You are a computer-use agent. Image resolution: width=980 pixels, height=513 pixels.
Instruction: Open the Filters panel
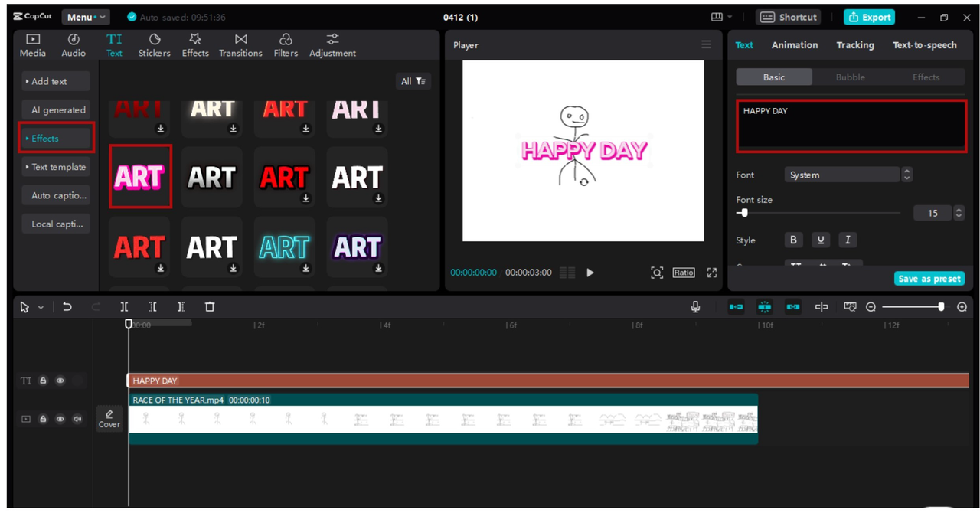286,45
